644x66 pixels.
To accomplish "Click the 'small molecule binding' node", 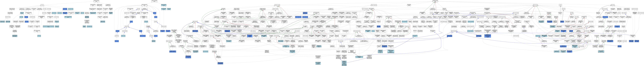I will (x=34, y=9).
